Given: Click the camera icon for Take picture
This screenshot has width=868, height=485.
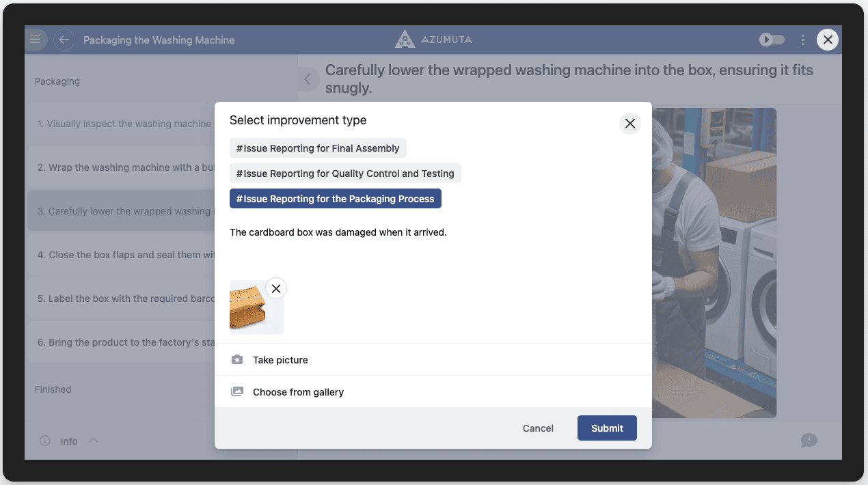Looking at the screenshot, I should click(237, 360).
